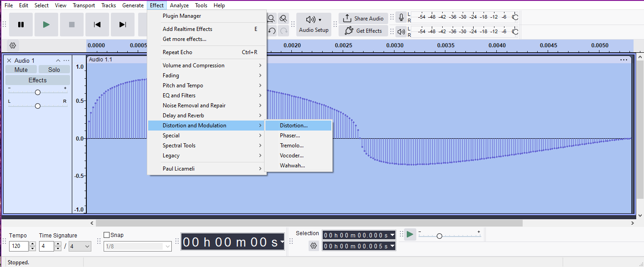Choose Vocoder... effect
Screen dimensions: 644x267
click(299, 156)
